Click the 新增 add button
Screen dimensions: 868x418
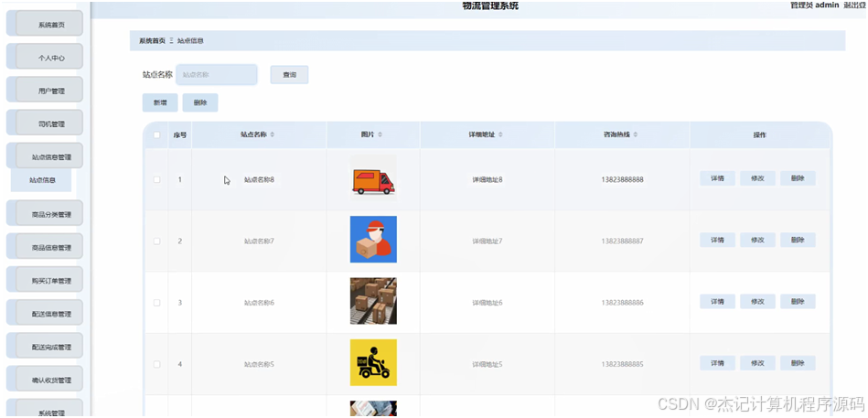(160, 102)
